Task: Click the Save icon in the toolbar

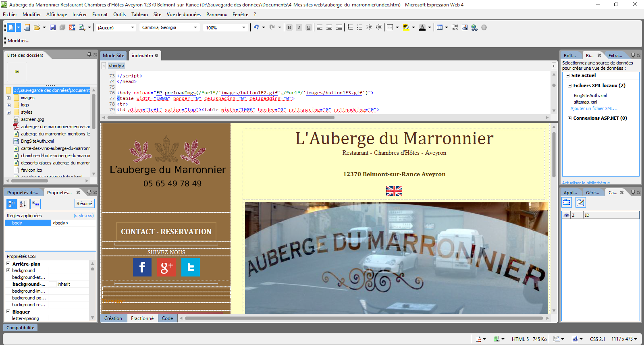Action: (x=53, y=27)
